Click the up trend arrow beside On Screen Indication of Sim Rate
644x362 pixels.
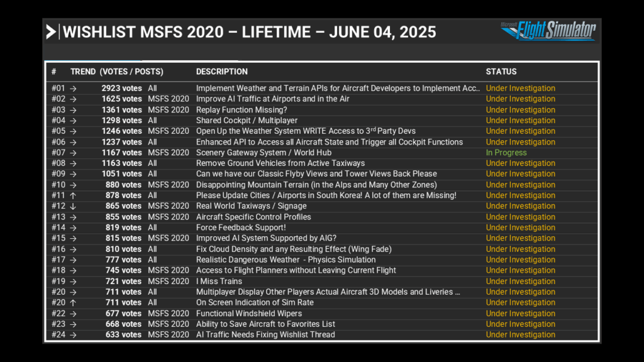click(73, 303)
